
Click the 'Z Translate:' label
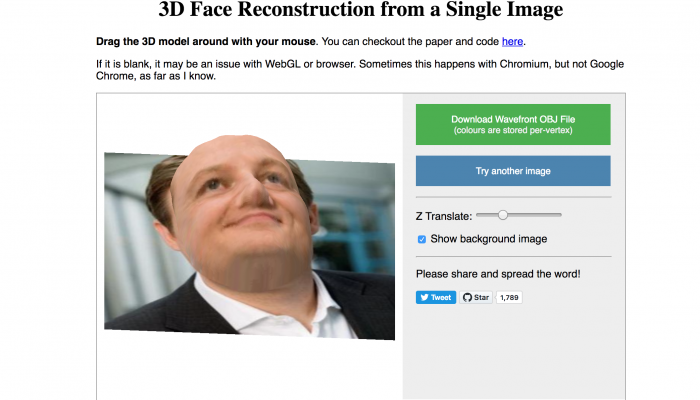(444, 216)
